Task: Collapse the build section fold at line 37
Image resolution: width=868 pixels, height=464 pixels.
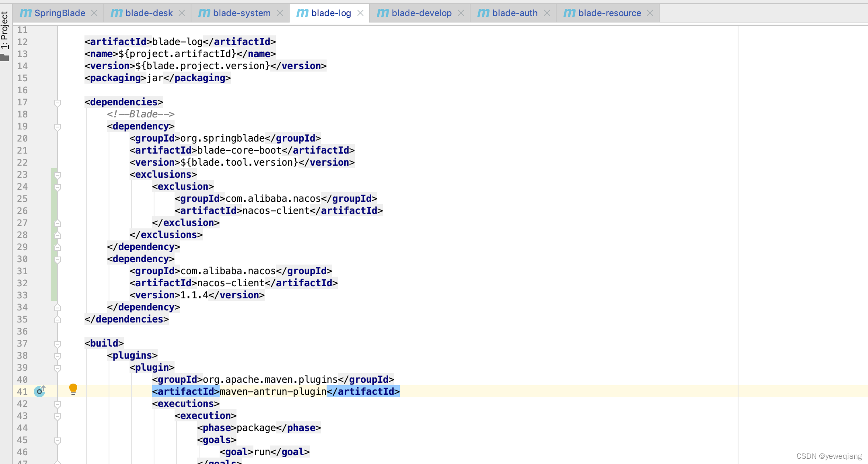Action: tap(58, 343)
